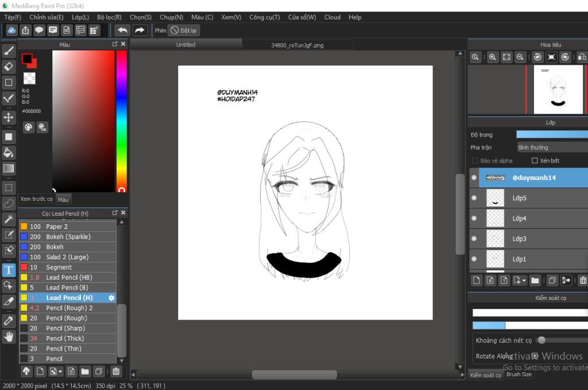Click the Đặt lại reset button
The image size is (588, 390).
coord(184,30)
